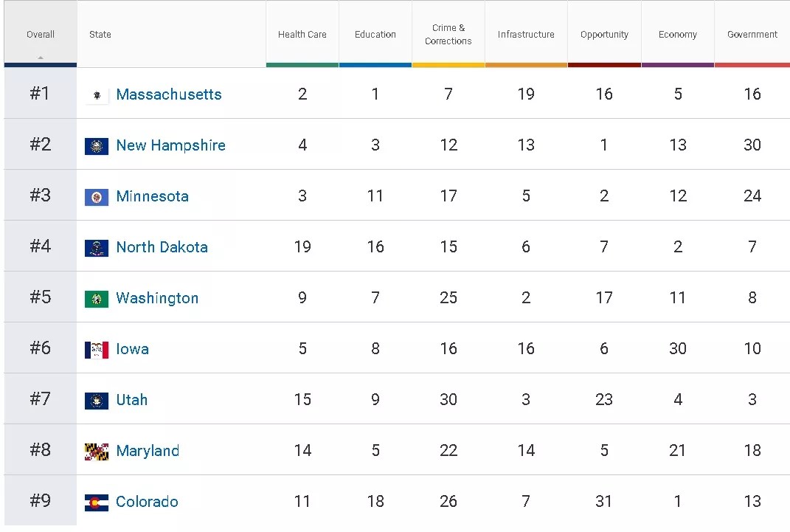
Task: Click the Minnesota state flag icon
Action: click(x=97, y=197)
